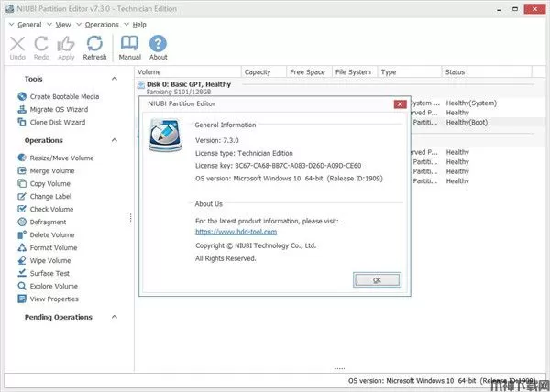550x392 pixels.
Task: Collapse the Tools panel section
Action: click(x=115, y=80)
